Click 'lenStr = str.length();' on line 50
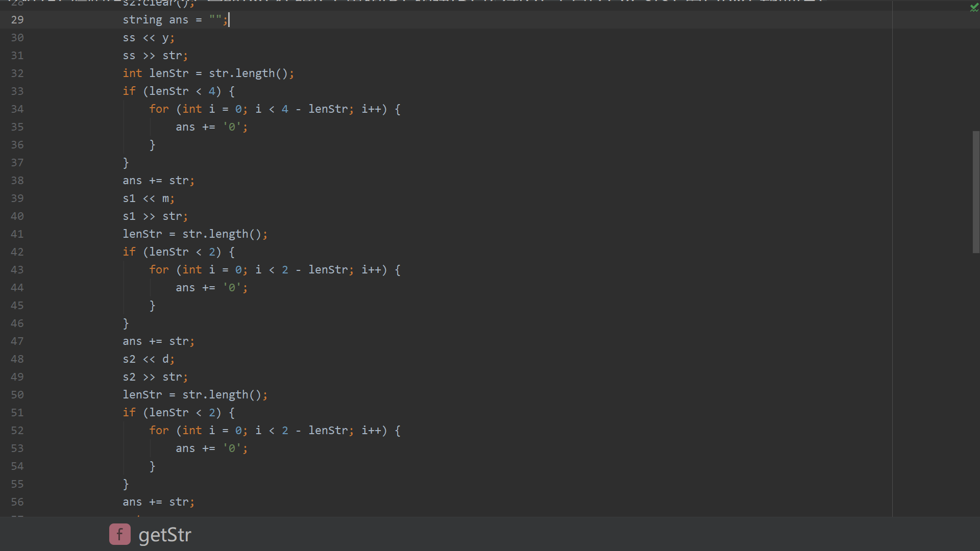Image resolution: width=980 pixels, height=551 pixels. click(195, 395)
